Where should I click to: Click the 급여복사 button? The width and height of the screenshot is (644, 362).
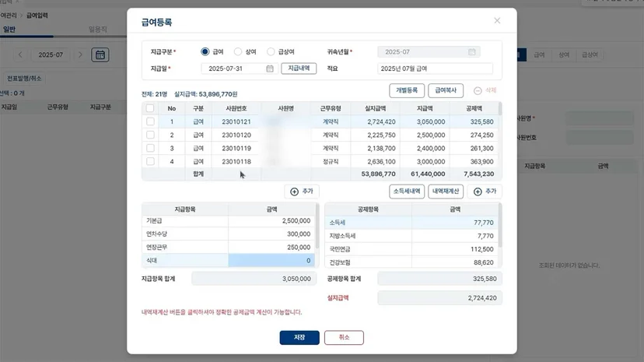point(446,90)
